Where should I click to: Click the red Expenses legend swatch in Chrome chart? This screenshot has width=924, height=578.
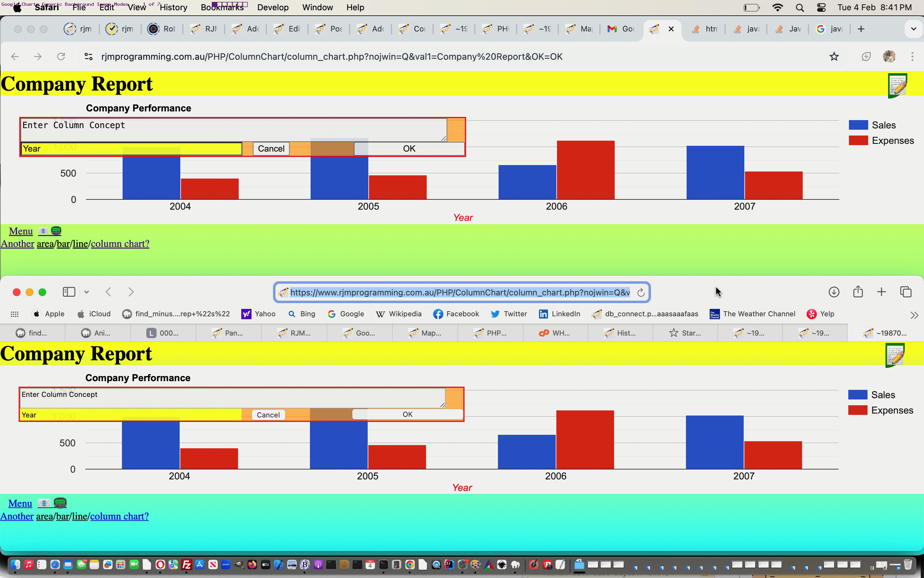(x=858, y=140)
